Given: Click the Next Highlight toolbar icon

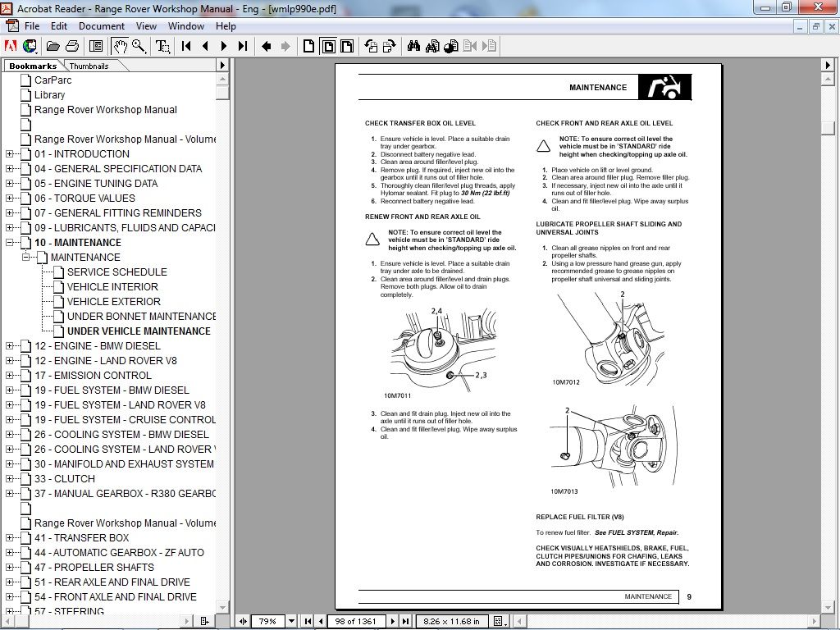Looking at the screenshot, I should (490, 46).
